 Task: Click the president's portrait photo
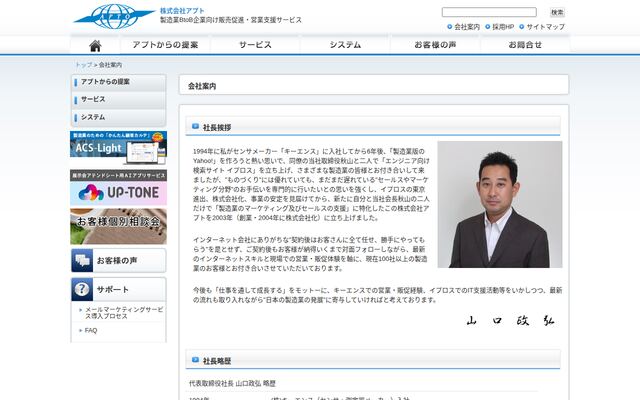coord(500,204)
